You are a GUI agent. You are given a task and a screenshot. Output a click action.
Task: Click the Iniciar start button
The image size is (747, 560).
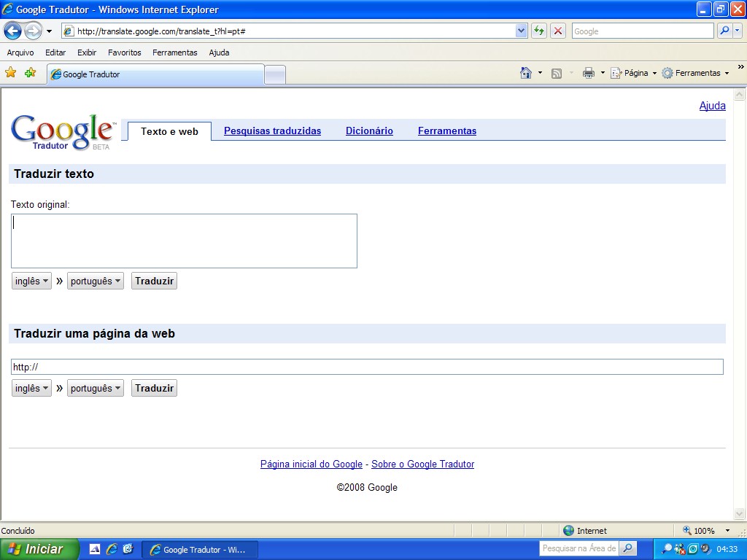[39, 549]
